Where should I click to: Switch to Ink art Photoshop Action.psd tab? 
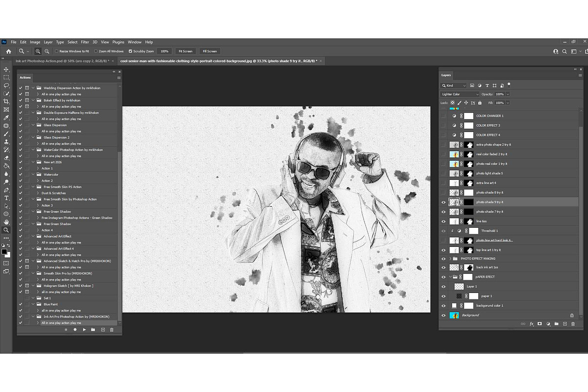[x=61, y=61]
